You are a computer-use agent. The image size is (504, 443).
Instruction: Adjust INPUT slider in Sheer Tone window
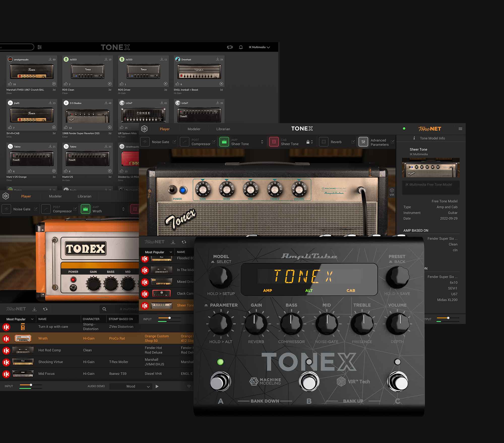169,318
